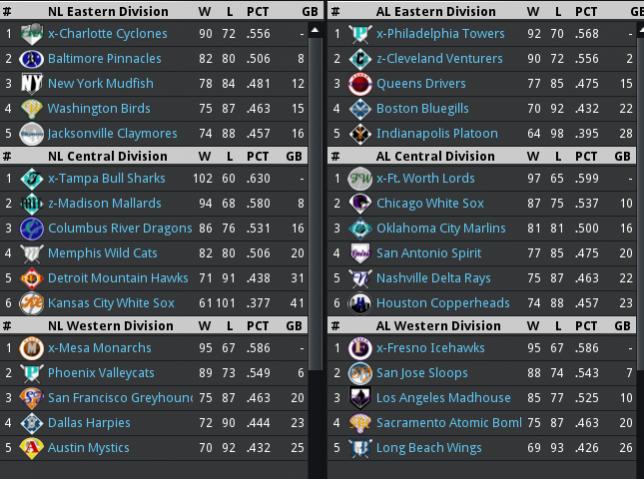Select the Long Beach Wings logo
The image size is (644, 479).
[359, 448]
